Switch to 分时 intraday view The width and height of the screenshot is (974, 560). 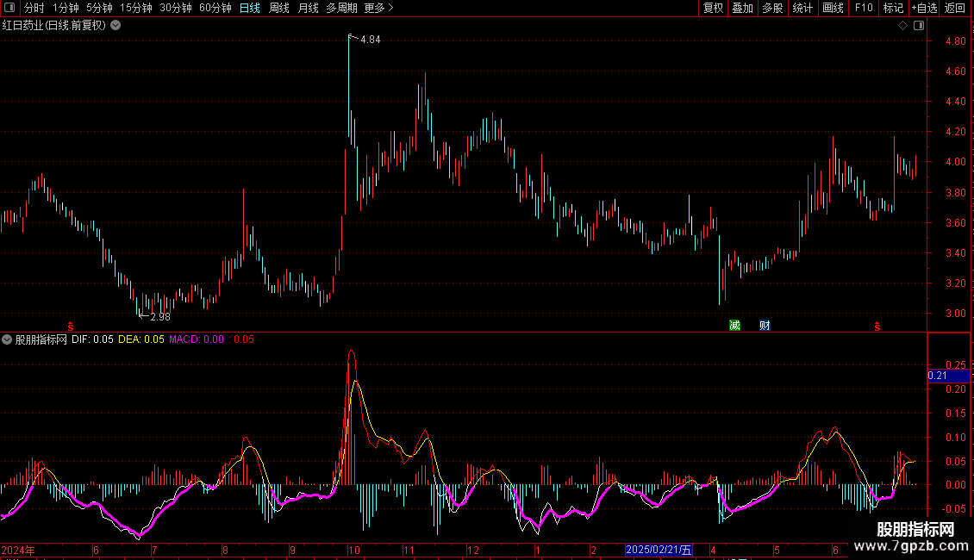click(34, 8)
